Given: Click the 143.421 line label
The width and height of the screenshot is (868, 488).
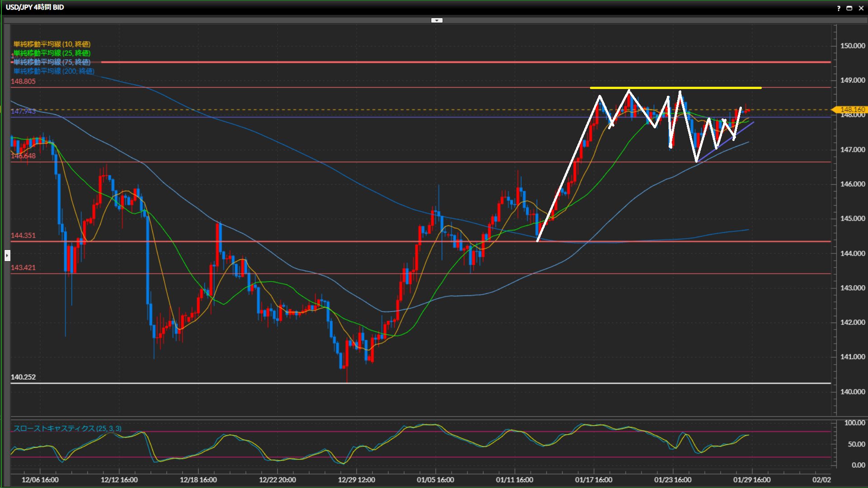Looking at the screenshot, I should coord(23,267).
